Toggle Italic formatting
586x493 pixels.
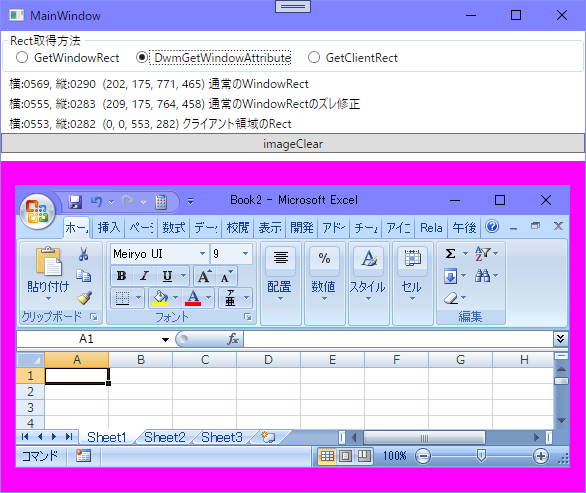coord(144,276)
